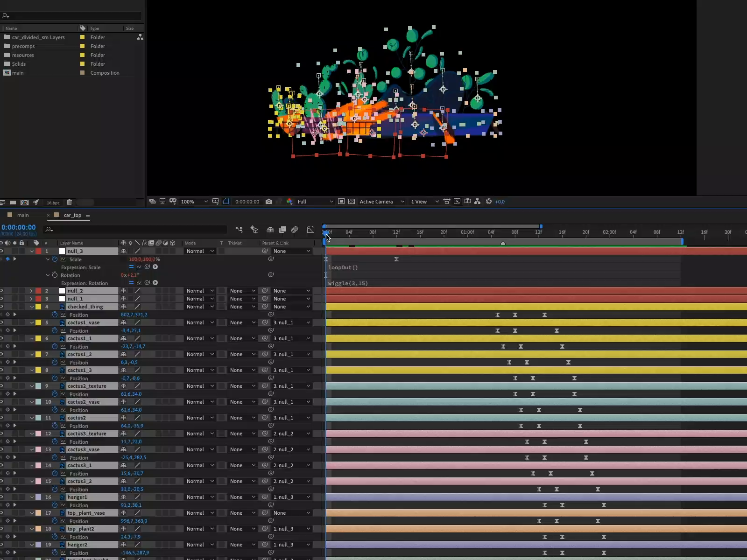
Task: Toggle visibility of the null_2 layer
Action: (x=1, y=291)
